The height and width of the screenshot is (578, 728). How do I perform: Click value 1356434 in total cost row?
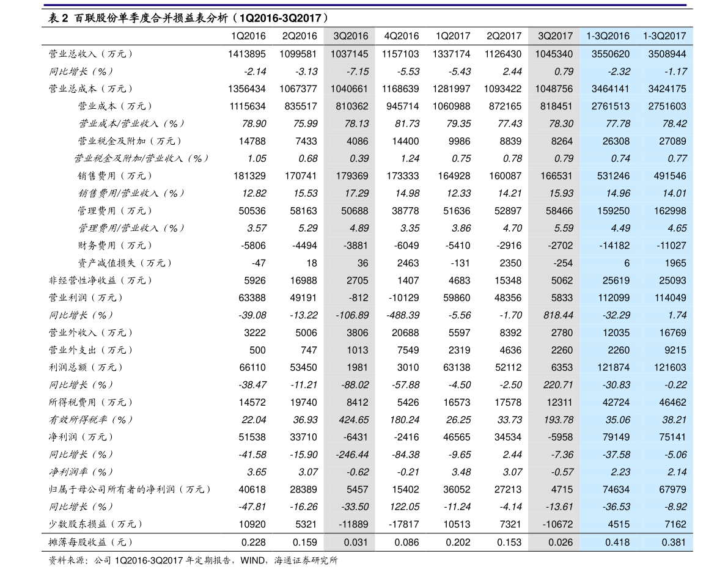[x=247, y=89]
